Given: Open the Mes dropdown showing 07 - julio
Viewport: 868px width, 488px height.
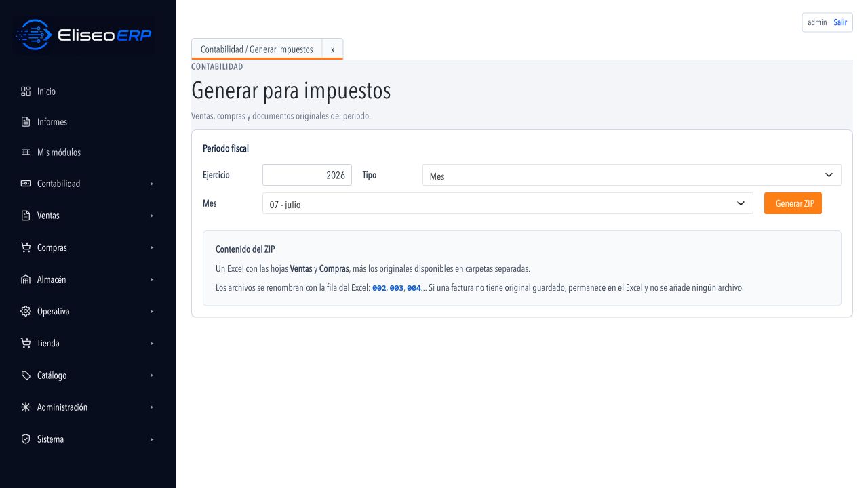Looking at the screenshot, I should pos(507,203).
